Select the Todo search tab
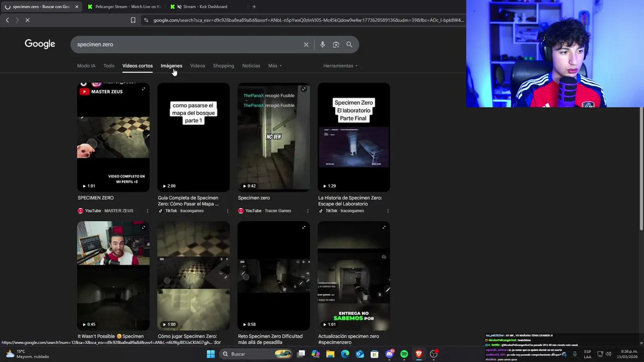Image resolution: width=644 pixels, height=362 pixels. point(109,66)
